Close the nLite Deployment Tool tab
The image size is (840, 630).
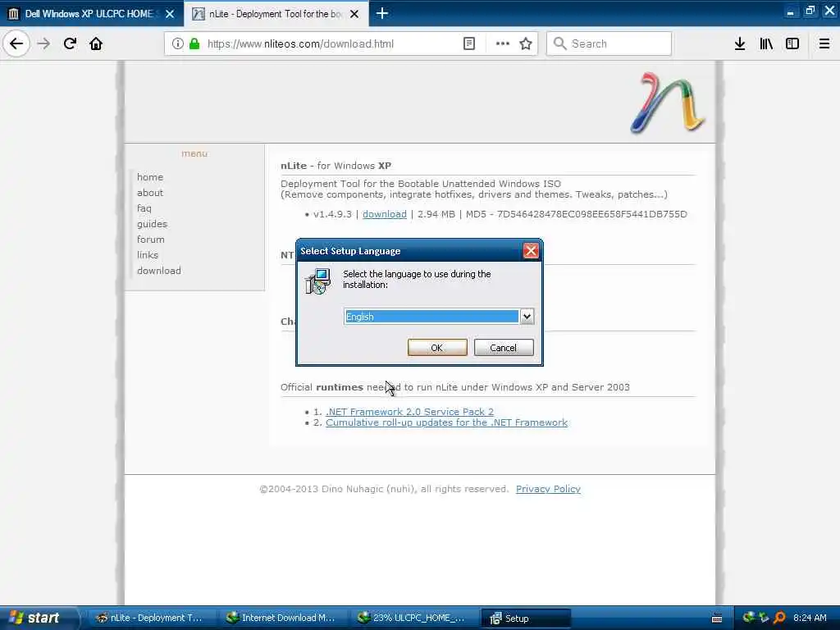tap(354, 14)
